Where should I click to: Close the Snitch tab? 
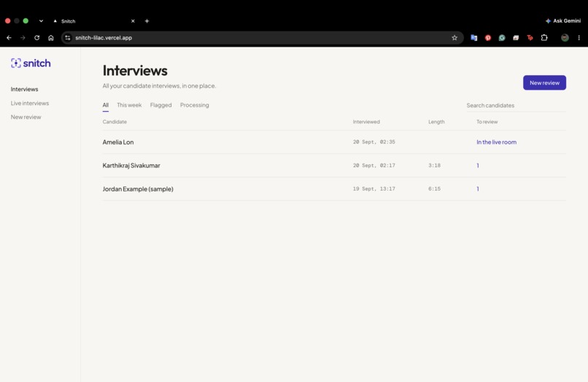(133, 21)
